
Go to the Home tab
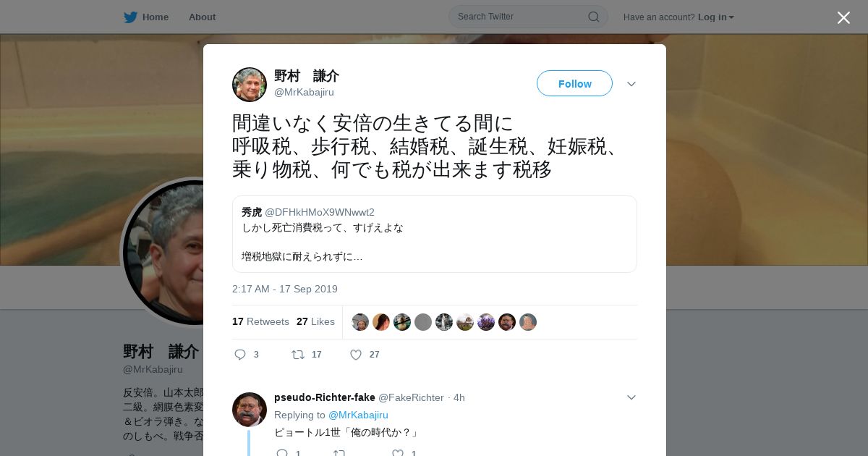(147, 17)
